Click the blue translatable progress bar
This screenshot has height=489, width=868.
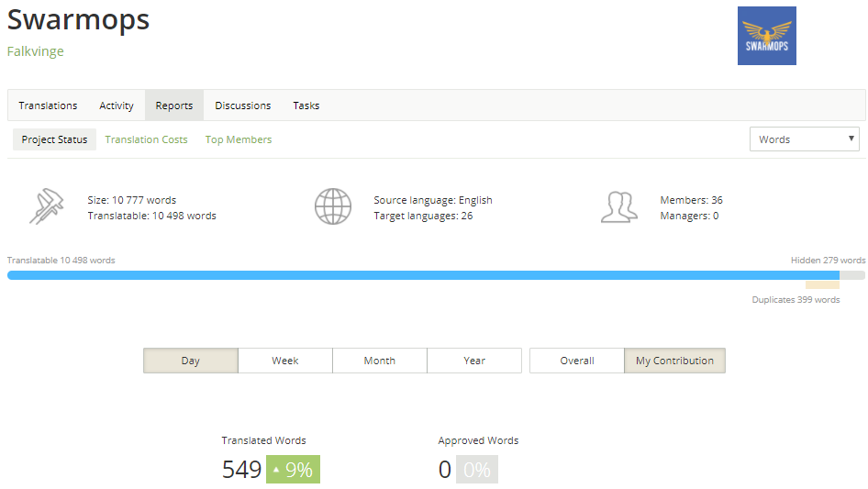[423, 275]
